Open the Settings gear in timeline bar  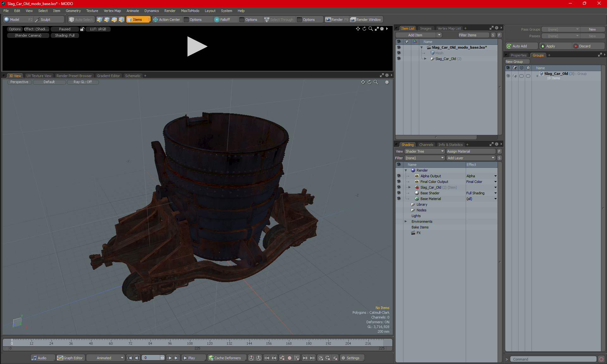tap(343, 358)
